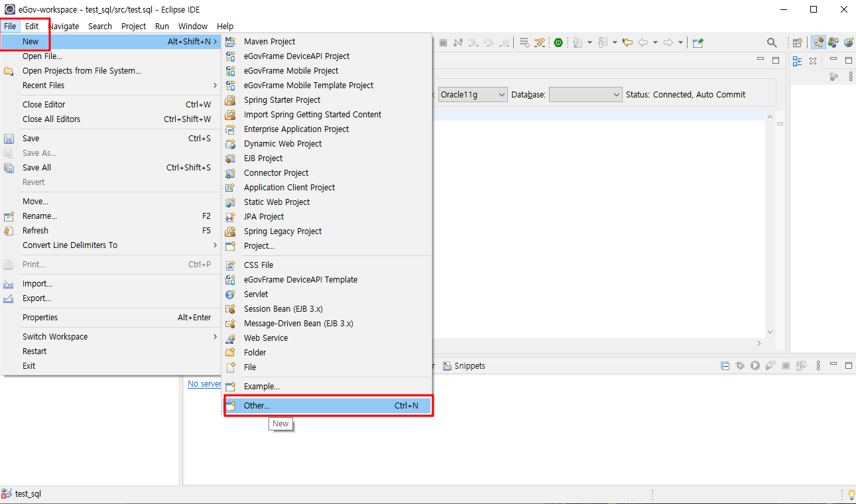This screenshot has height=504, width=856.
Task: Expand the Recent Files submenu
Action: tap(111, 85)
